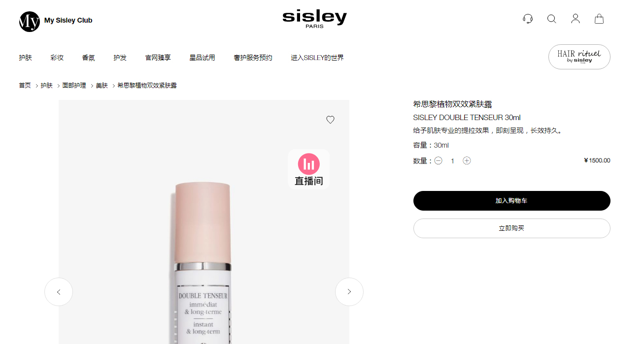
Task: Open the Hair Rituel by Sisley badge
Action: 579,57
